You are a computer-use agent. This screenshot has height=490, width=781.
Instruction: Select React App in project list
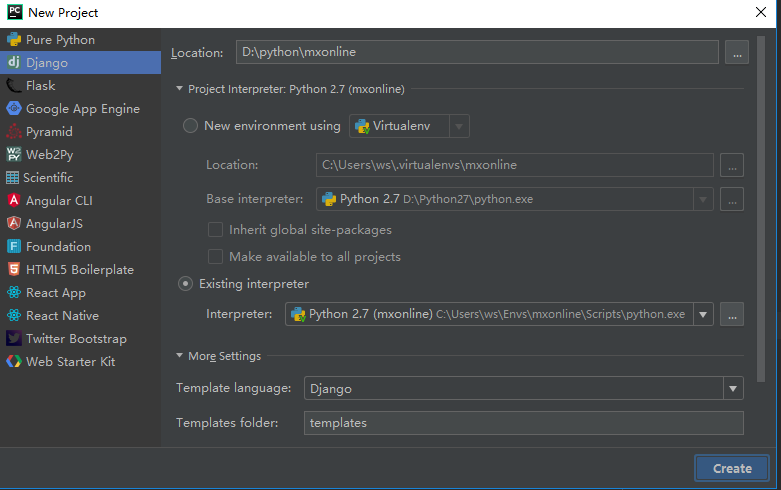[80, 292]
